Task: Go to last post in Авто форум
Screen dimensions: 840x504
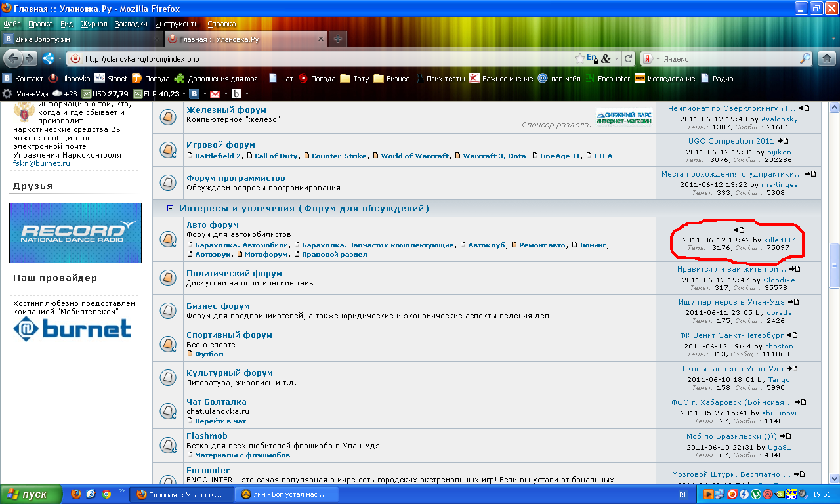Action: click(x=739, y=230)
